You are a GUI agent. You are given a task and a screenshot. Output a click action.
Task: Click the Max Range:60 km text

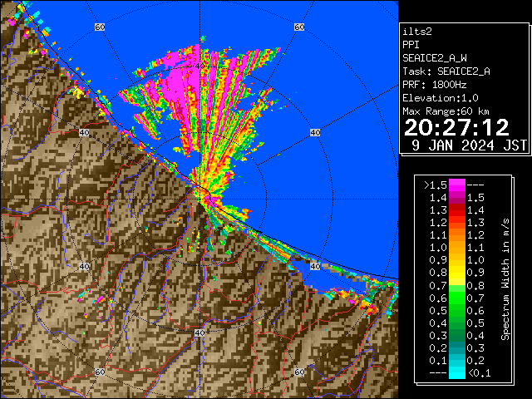pos(446,111)
